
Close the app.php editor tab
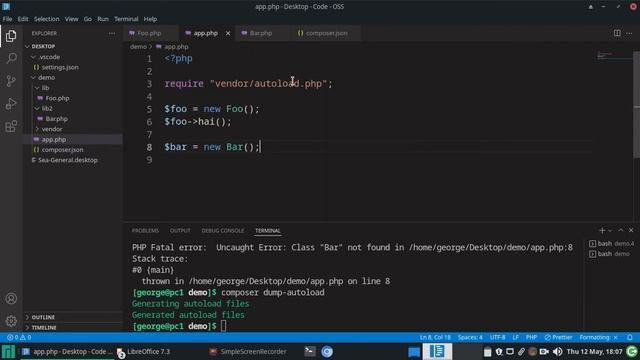click(x=228, y=33)
